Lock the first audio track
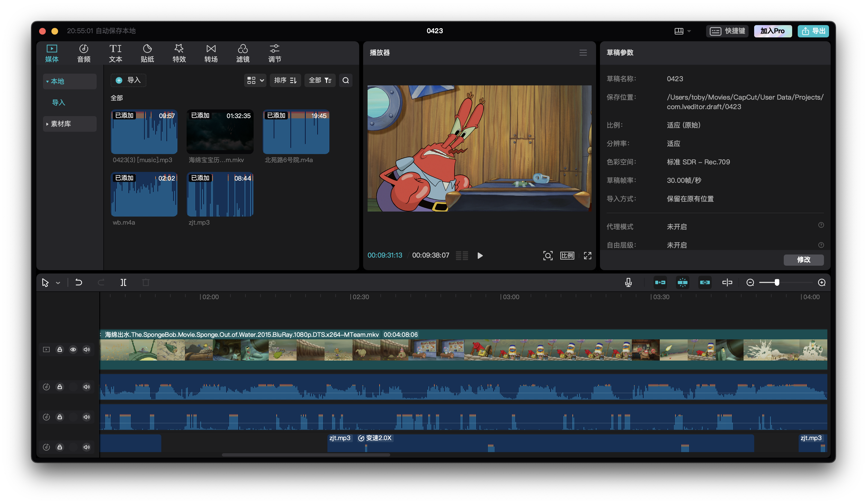This screenshot has width=867, height=504. point(60,387)
